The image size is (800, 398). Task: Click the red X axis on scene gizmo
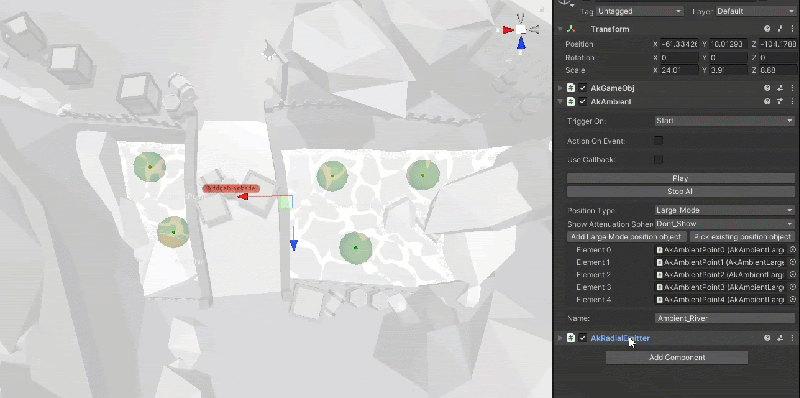508,30
